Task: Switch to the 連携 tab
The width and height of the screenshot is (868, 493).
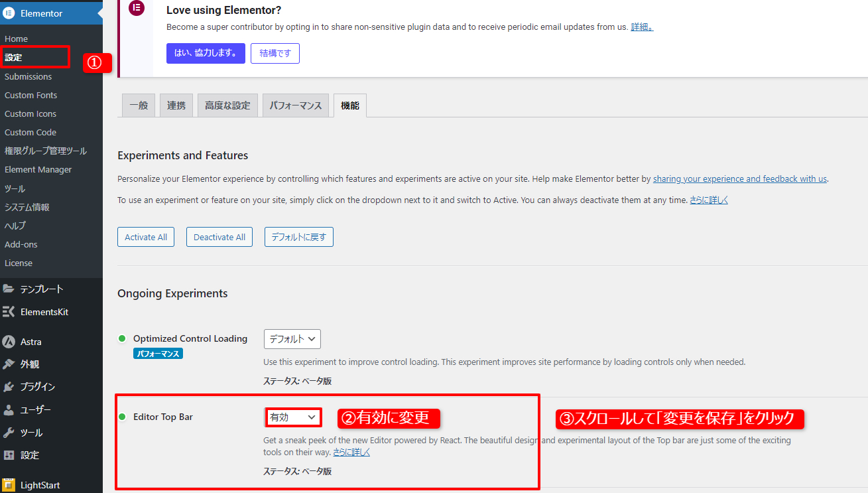Action: pos(176,106)
